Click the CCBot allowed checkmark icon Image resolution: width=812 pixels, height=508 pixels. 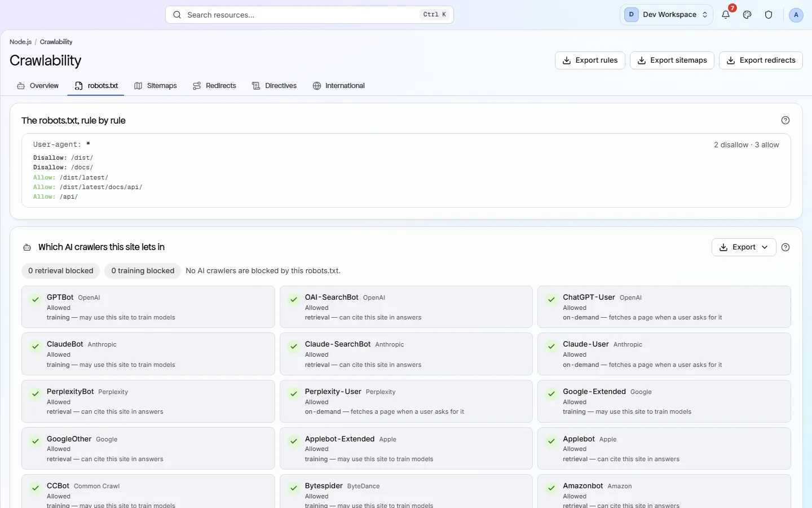(36, 488)
